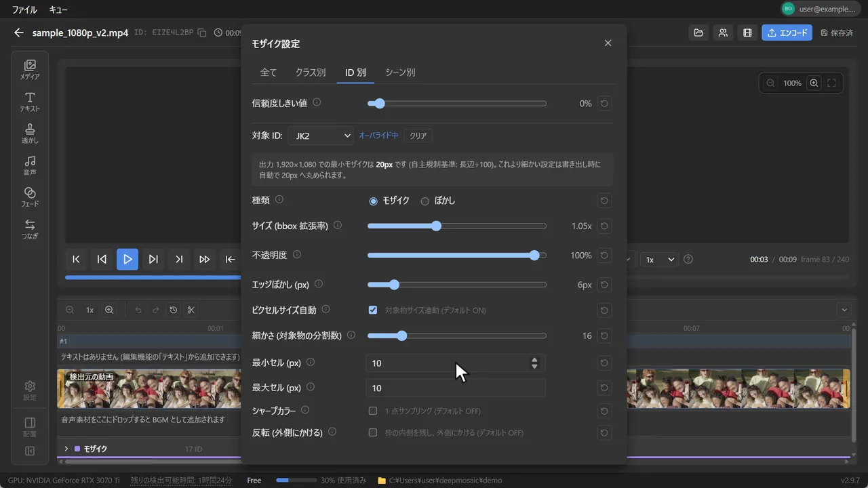
Task: Switch to the クラス別 tab
Action: [x=311, y=72]
